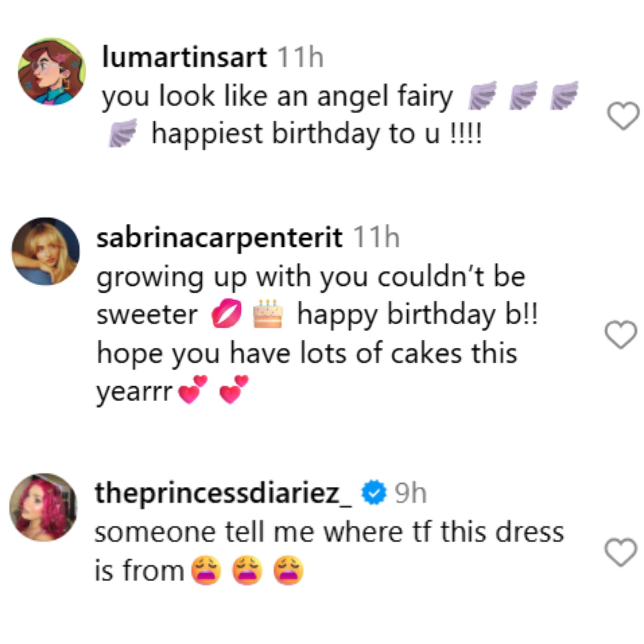Screen dimensions: 644x644
Task: Click the birthday cake emoji
Action: 268,313
